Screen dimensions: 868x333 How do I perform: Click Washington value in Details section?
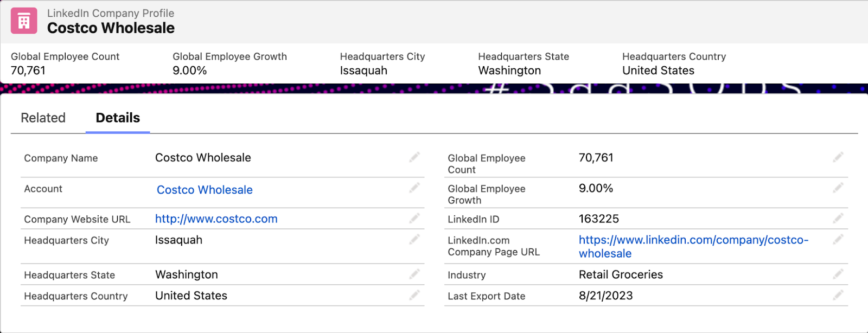tap(187, 275)
